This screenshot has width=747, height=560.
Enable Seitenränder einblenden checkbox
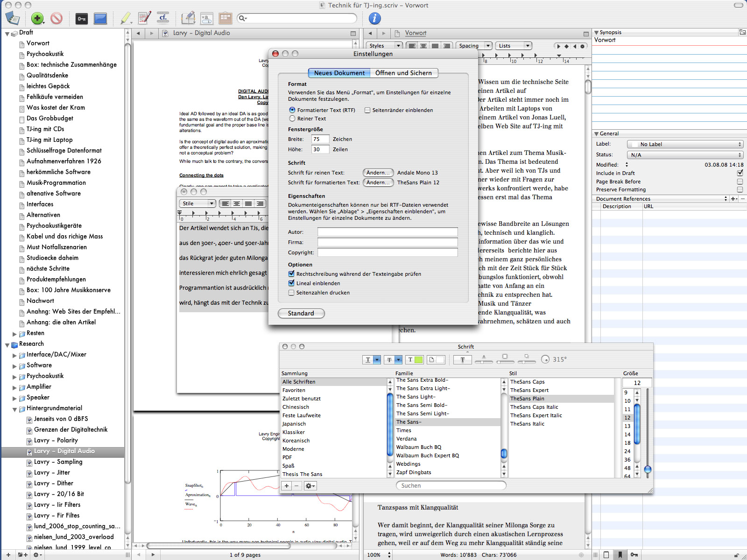coord(367,110)
